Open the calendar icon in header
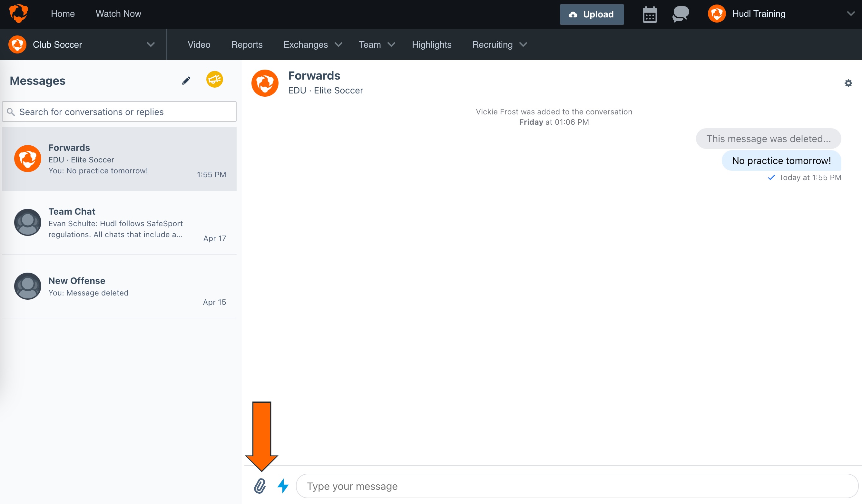The height and width of the screenshot is (504, 862). click(650, 15)
